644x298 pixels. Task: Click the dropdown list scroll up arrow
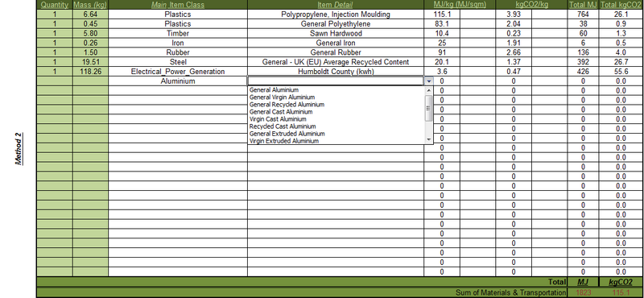tap(429, 90)
